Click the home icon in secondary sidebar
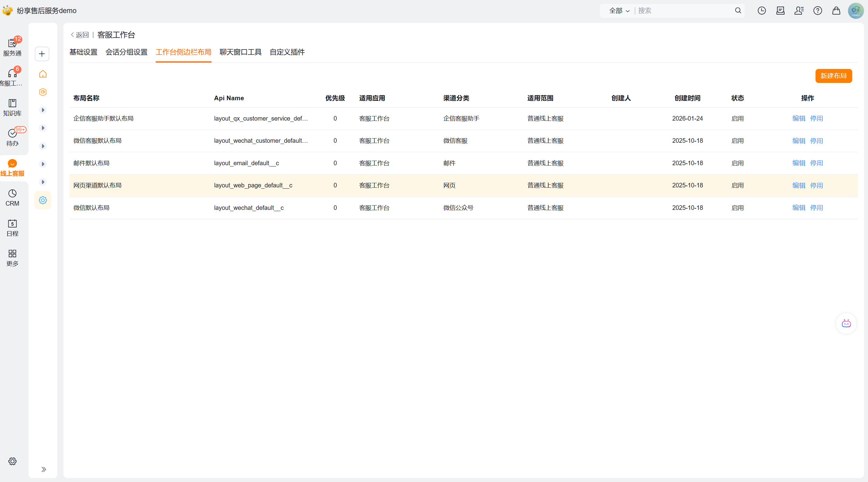 [x=43, y=74]
